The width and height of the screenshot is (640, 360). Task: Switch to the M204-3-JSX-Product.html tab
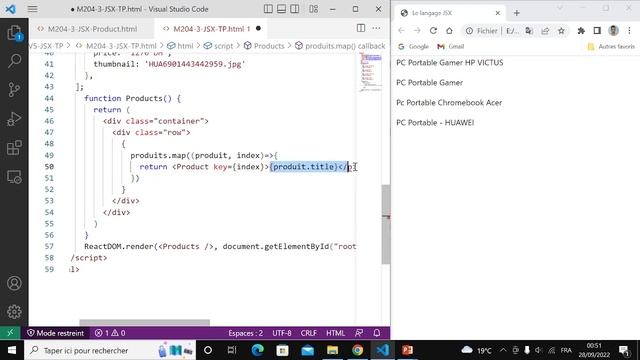point(92,29)
